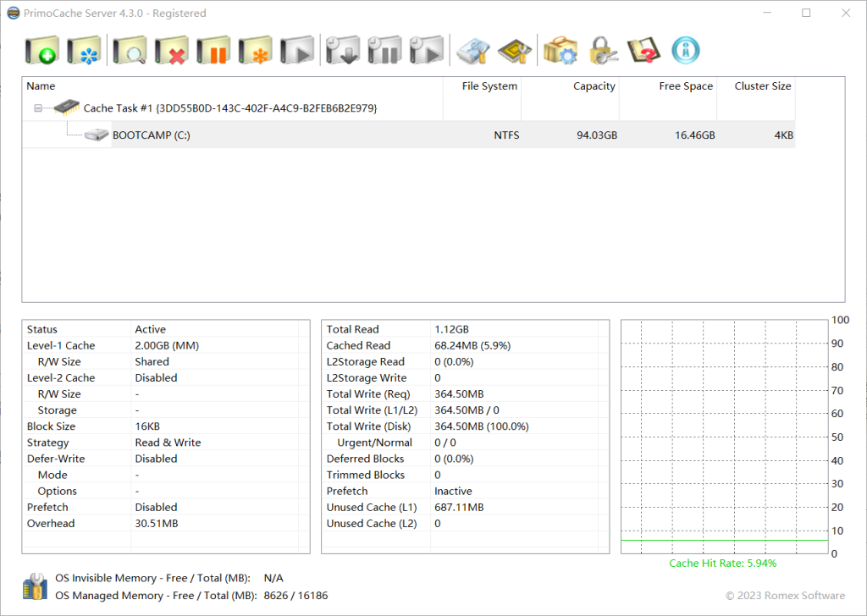Click the toolbar icon with blue snowflake
The image size is (867, 616).
[85, 51]
